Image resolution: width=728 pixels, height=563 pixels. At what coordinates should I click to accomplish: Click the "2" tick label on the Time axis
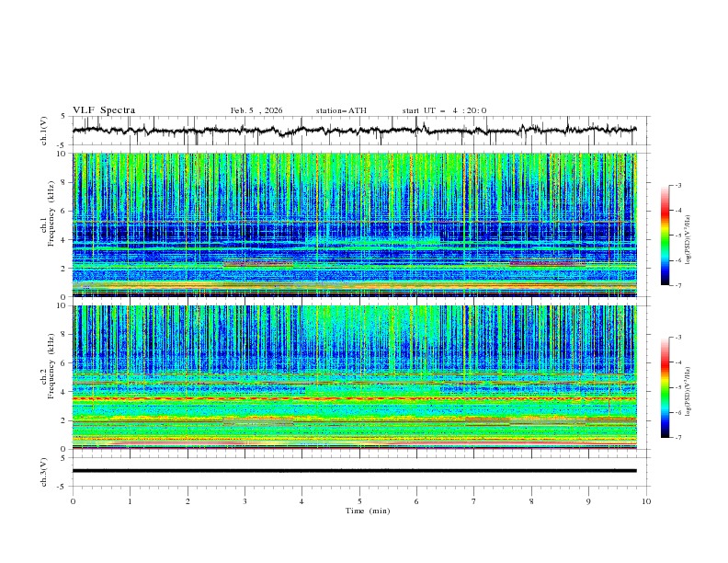point(188,501)
